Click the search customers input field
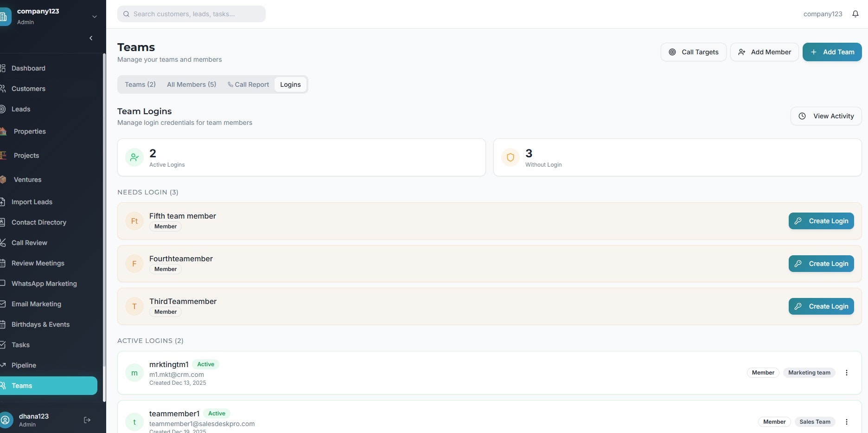Viewport: 868px width, 433px height. [191, 14]
